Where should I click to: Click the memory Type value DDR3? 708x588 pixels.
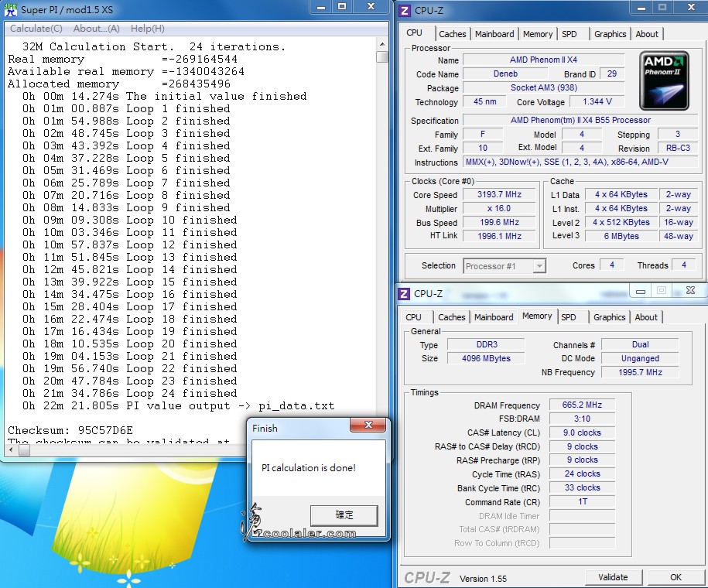click(486, 344)
